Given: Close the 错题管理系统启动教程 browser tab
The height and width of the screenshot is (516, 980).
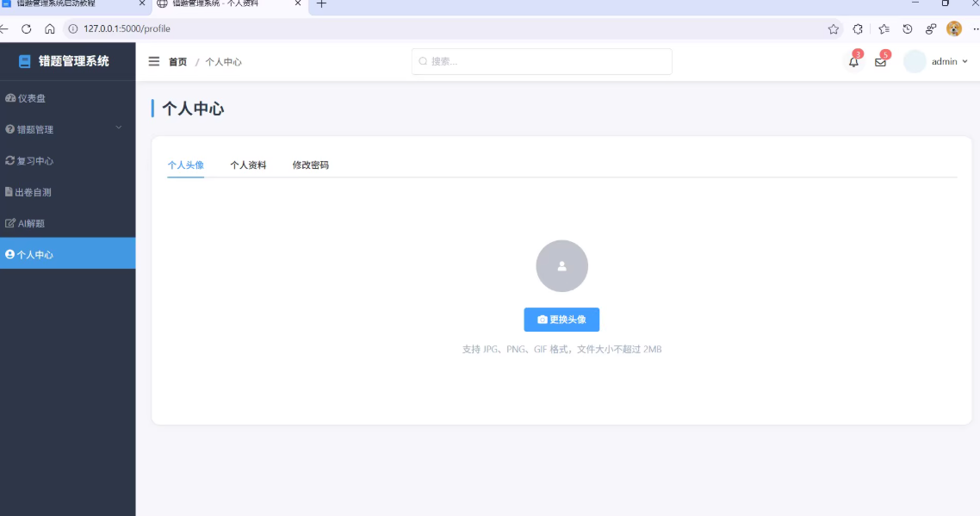Looking at the screenshot, I should click(142, 3).
